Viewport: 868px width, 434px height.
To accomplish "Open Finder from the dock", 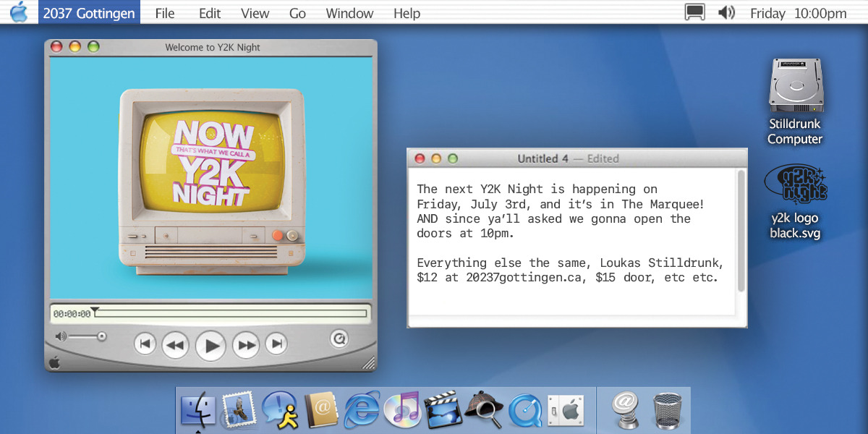I will tap(197, 410).
